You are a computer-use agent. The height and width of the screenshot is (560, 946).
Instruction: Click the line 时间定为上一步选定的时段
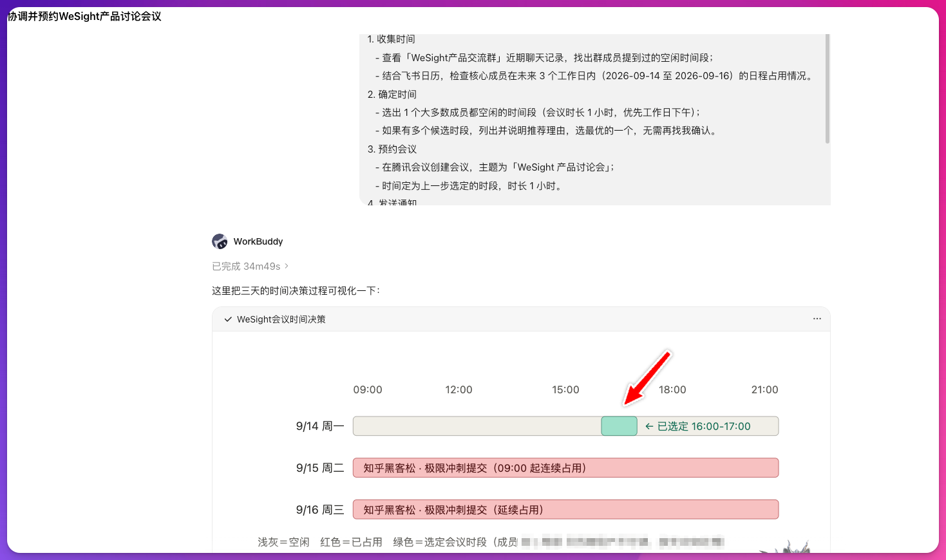[x=469, y=185]
